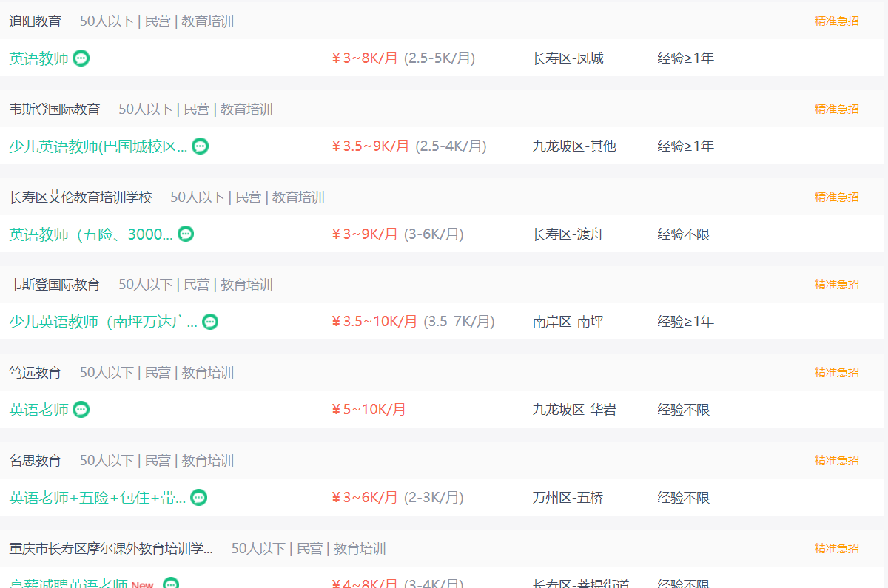Visit 重庆市长寿区摩尔课外教育培训学 company page
Viewport: 888px width, 588px height.
[x=111, y=549]
